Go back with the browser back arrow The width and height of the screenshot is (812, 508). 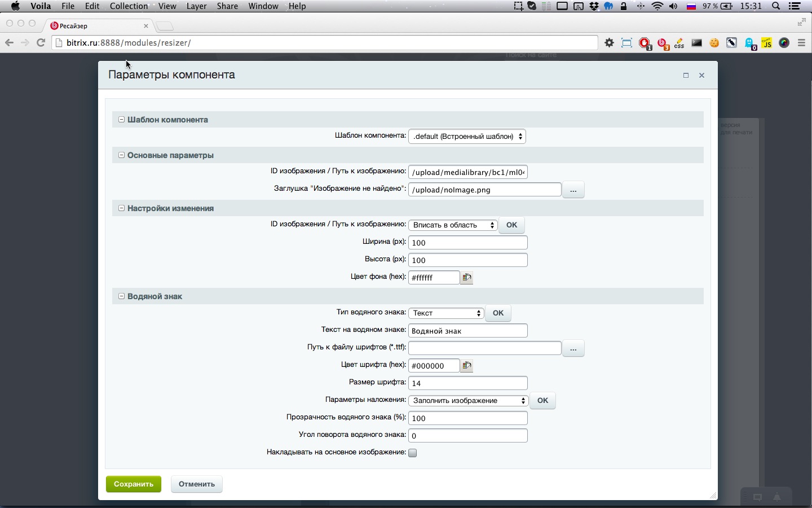coord(9,42)
